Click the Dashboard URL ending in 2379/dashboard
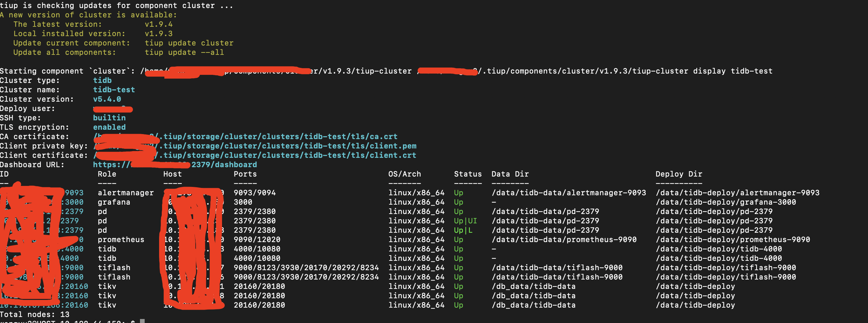The image size is (868, 323). point(224,165)
